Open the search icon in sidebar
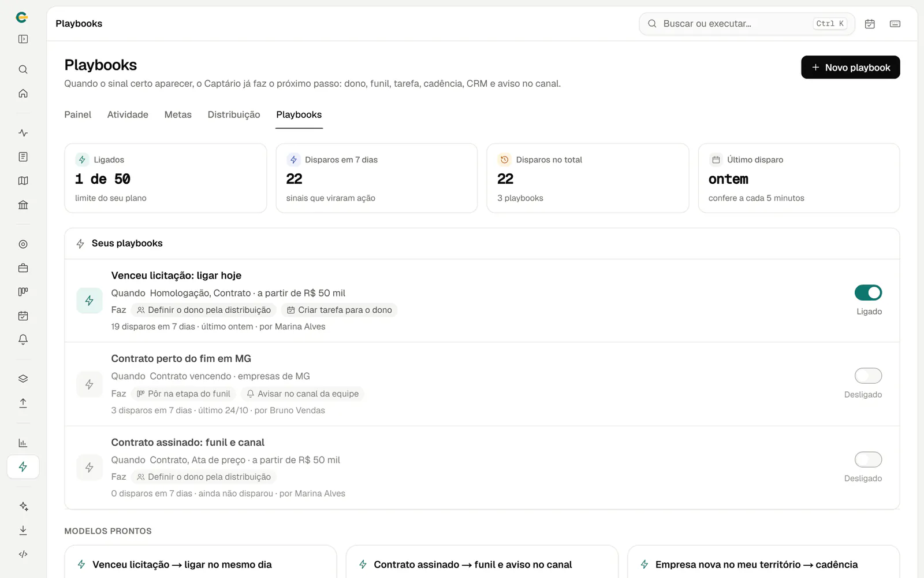Image resolution: width=924 pixels, height=578 pixels. [23, 69]
